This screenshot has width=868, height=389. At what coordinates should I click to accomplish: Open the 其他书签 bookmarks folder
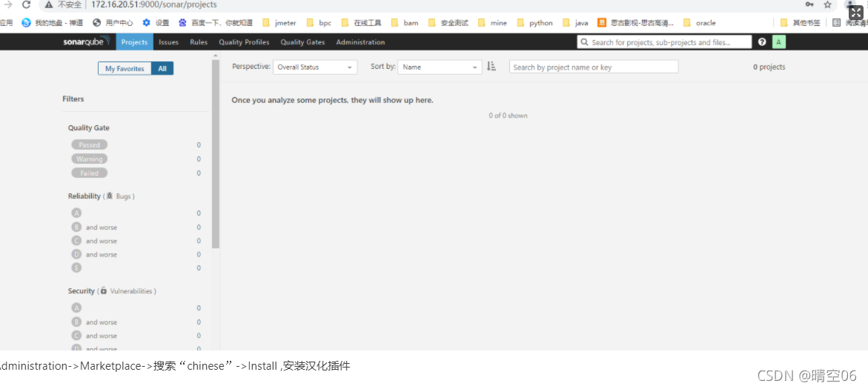(x=801, y=23)
